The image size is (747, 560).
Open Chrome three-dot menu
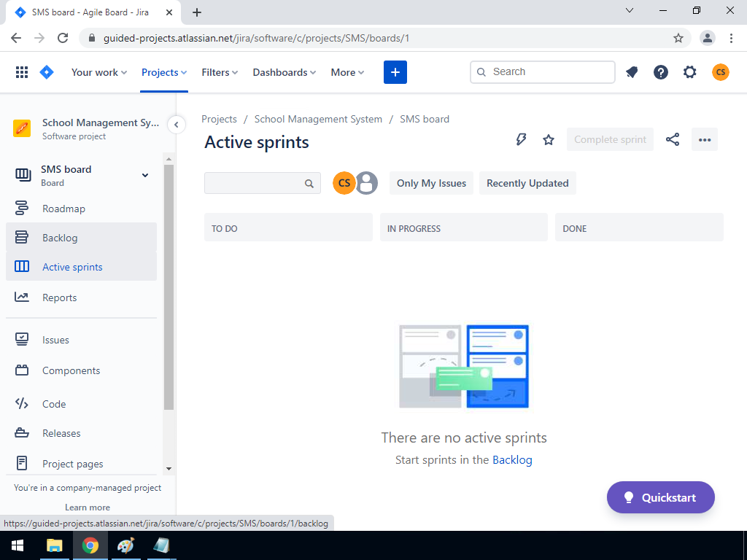point(731,38)
